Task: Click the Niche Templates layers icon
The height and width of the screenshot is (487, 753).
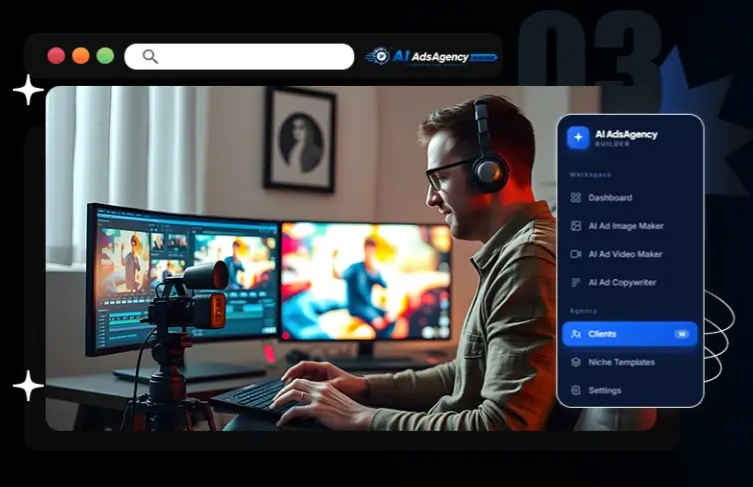Action: 576,362
